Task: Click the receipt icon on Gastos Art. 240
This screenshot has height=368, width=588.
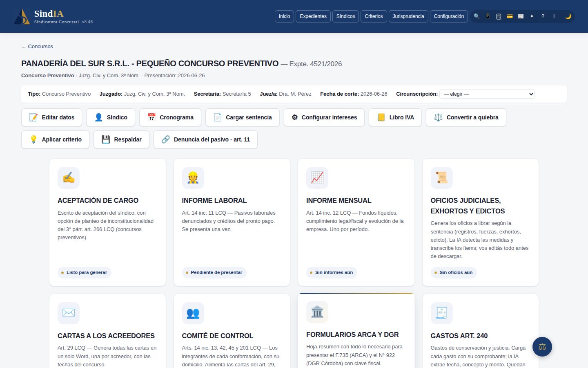Action: 441,313
